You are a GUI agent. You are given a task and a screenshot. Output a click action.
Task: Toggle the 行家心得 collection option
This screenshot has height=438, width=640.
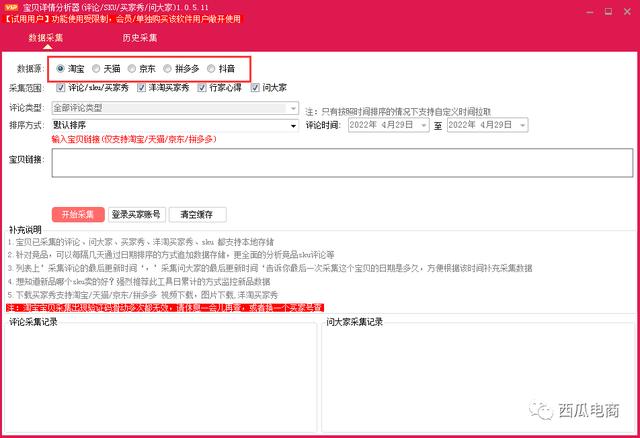(x=202, y=88)
